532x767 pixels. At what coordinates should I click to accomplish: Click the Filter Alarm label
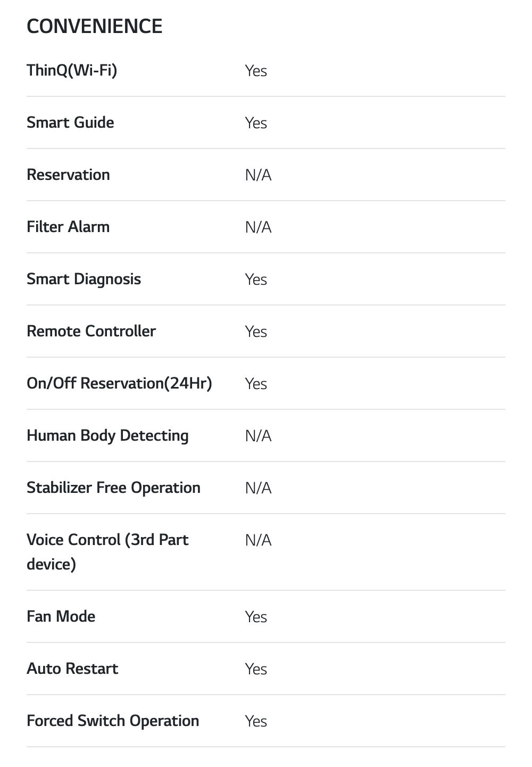tap(68, 227)
